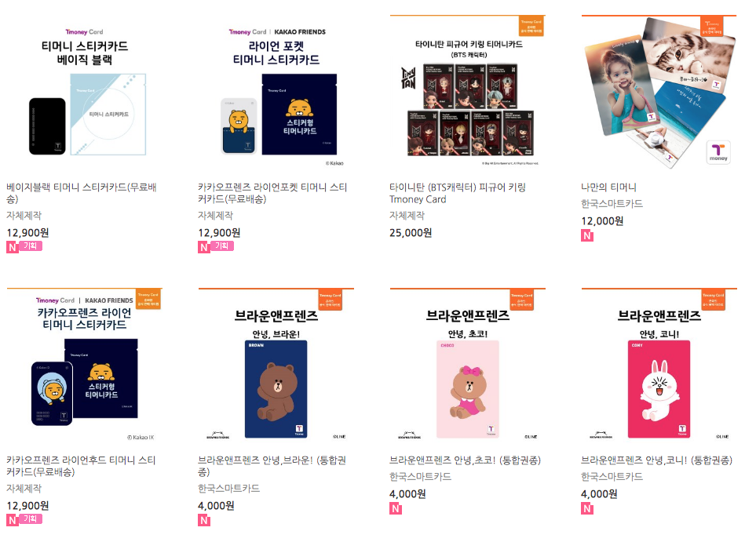
Task: Click the 나만의 티머니 product title
Action: click(608, 187)
